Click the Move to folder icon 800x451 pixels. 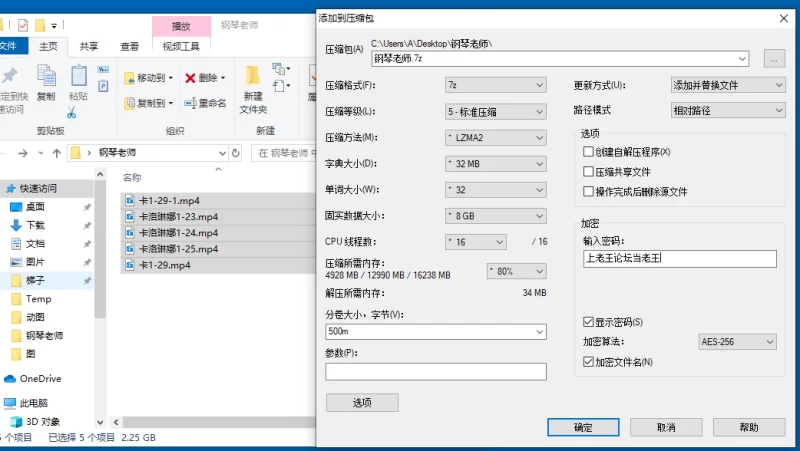[x=130, y=78]
